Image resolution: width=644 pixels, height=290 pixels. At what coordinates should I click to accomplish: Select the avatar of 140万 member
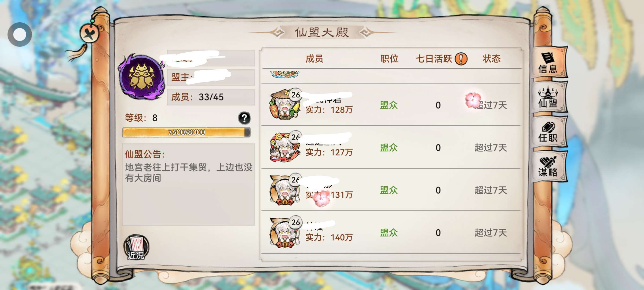coord(285,232)
